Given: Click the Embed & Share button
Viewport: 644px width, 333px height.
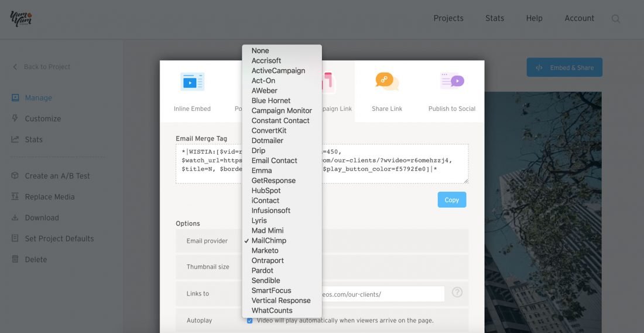Looking at the screenshot, I should [564, 67].
